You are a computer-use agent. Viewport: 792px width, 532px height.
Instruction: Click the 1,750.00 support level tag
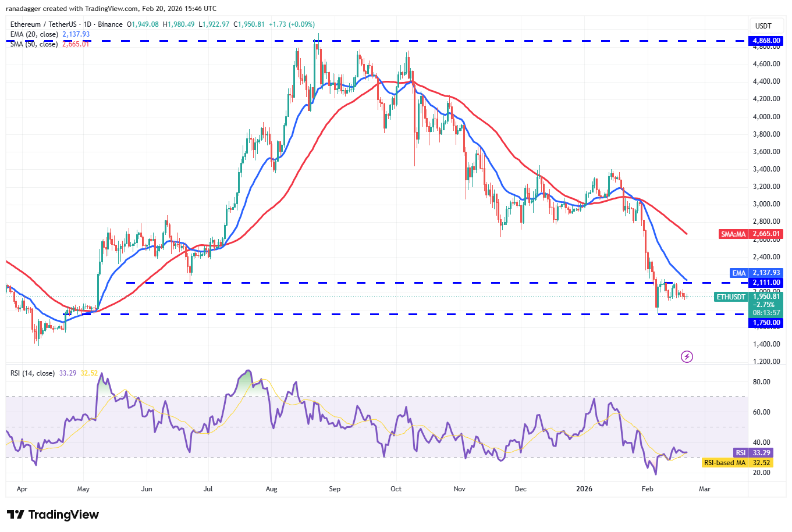click(765, 322)
